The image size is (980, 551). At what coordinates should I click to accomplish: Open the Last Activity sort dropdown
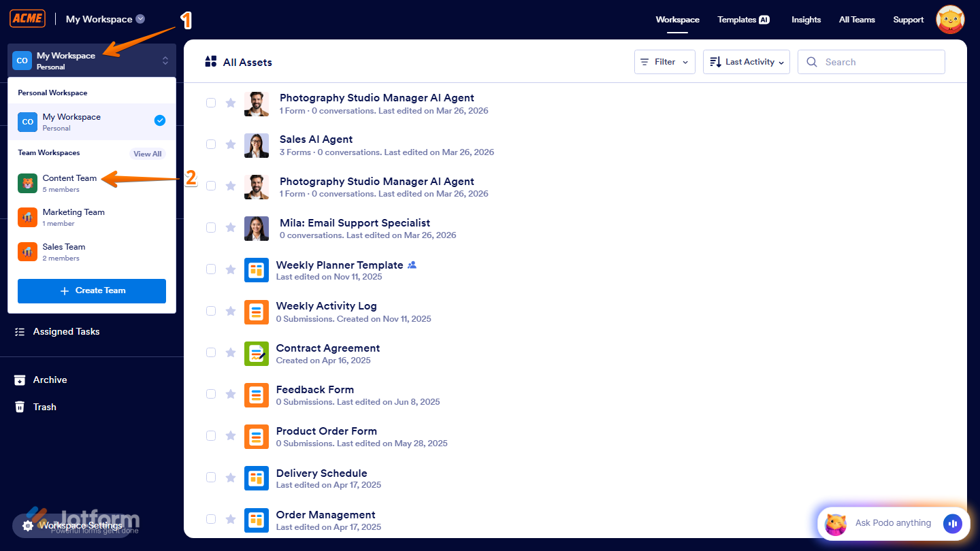pyautogui.click(x=746, y=61)
